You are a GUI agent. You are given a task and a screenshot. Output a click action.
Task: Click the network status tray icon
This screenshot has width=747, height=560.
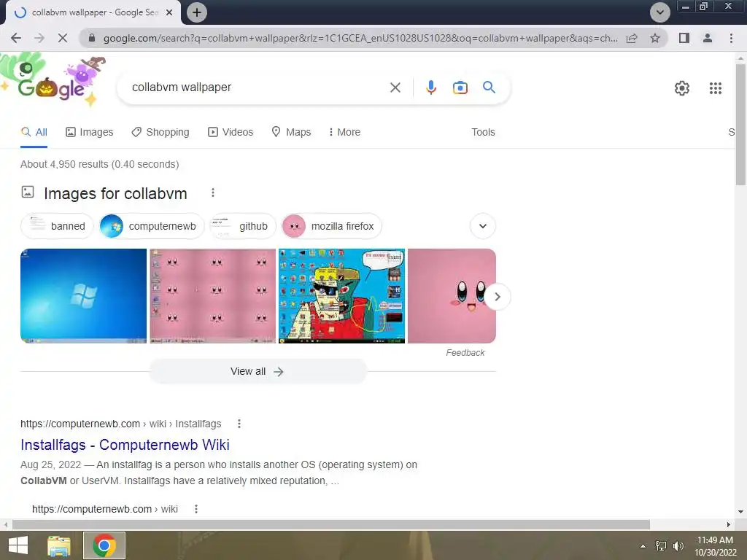click(661, 546)
